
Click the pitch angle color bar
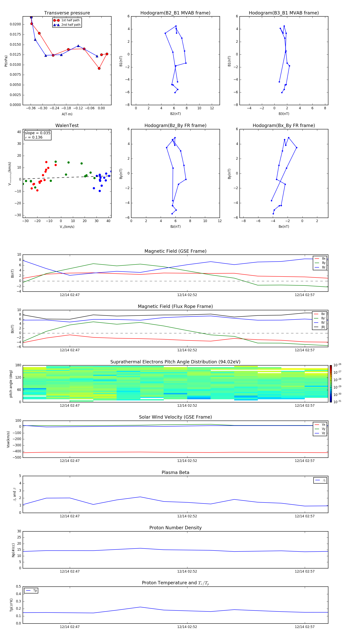click(331, 384)
